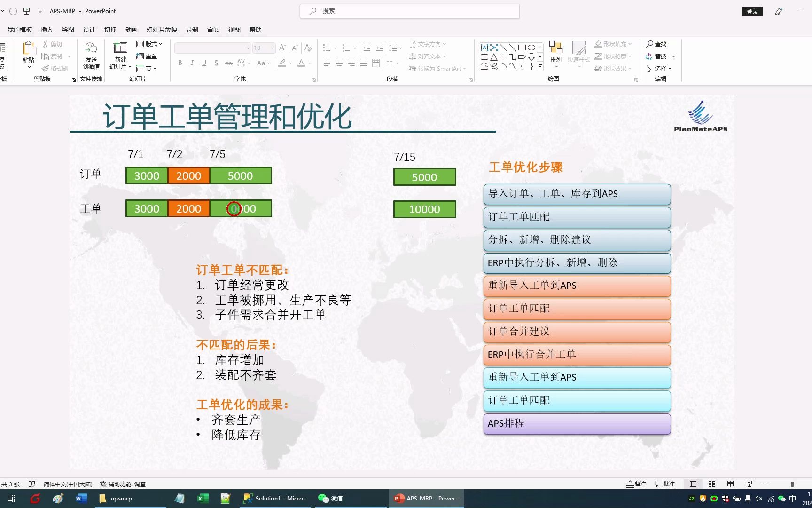The width and height of the screenshot is (812, 508).
Task: Click the 排列 (Arrange) icon
Action: tap(556, 52)
